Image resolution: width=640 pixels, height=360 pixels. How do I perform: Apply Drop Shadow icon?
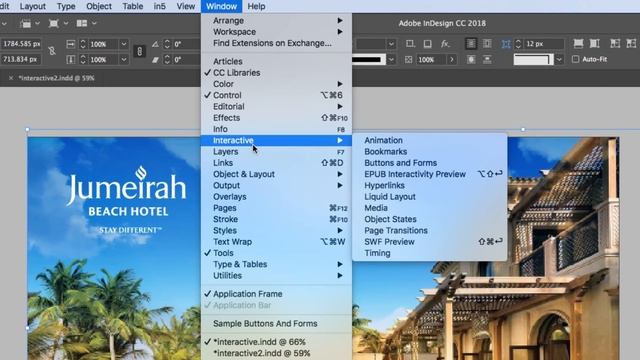pyautogui.click(x=427, y=44)
